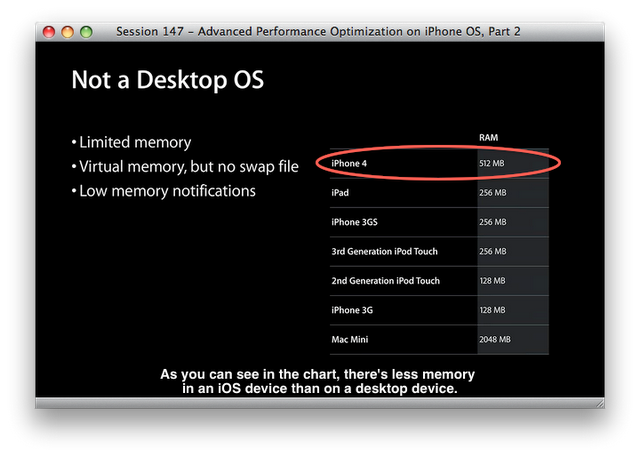Click the "Not a Desktop OS" heading
Viewport: 640px width, 457px height.
(167, 81)
